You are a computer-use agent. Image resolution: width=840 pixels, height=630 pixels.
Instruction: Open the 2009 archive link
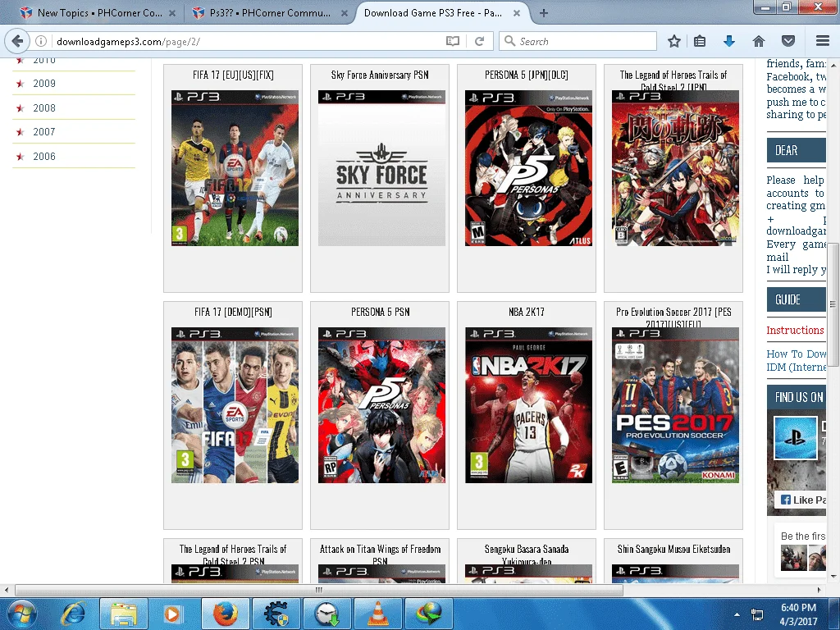pyautogui.click(x=44, y=84)
